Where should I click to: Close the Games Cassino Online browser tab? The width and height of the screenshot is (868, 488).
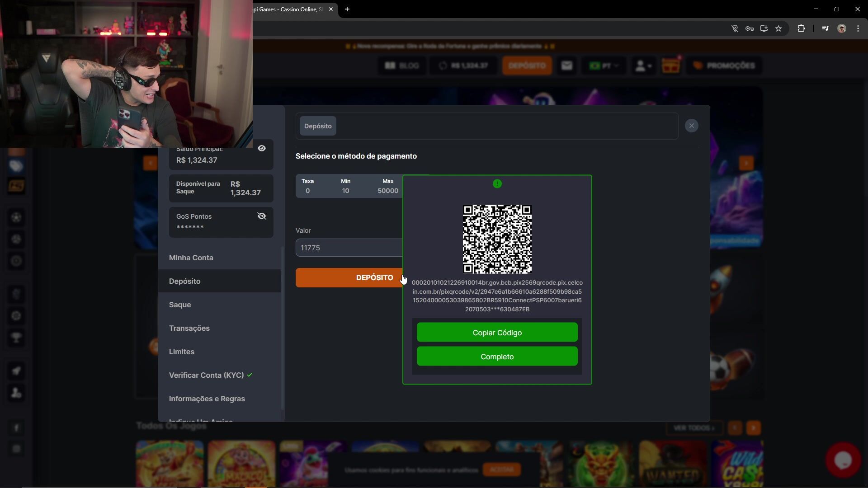tap(331, 9)
